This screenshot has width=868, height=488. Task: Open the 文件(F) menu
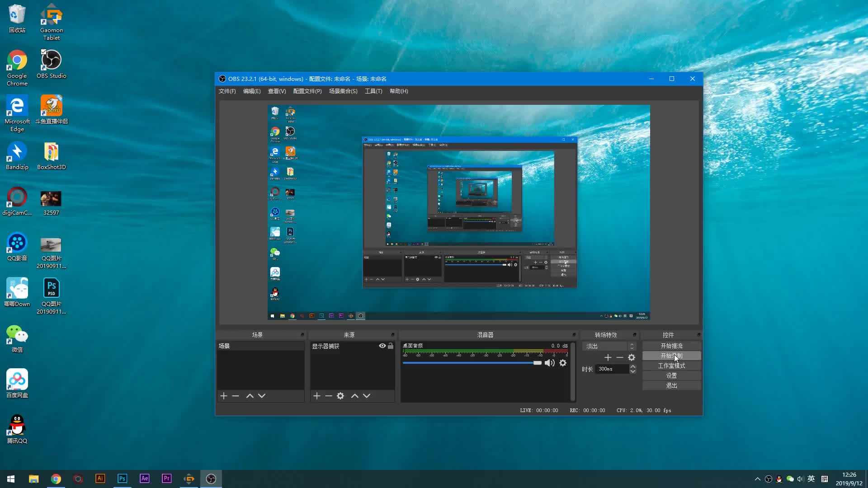pos(227,91)
